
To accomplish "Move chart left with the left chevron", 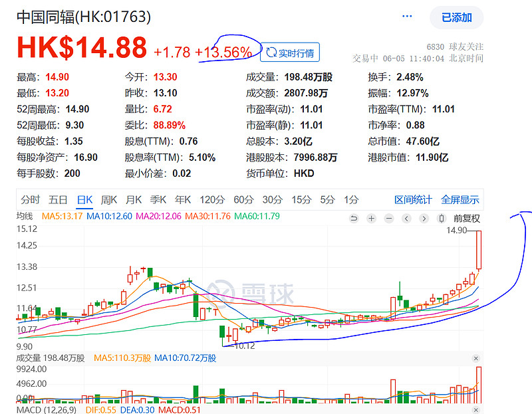I will point(406,219).
